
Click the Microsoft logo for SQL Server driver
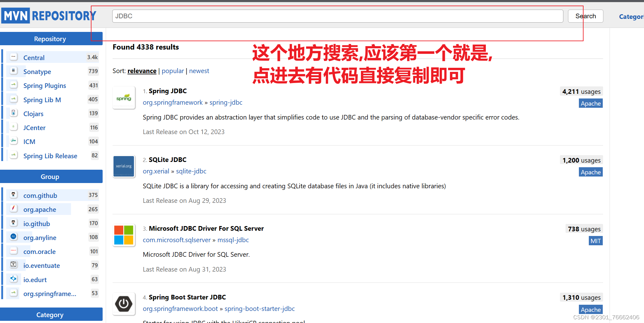124,235
